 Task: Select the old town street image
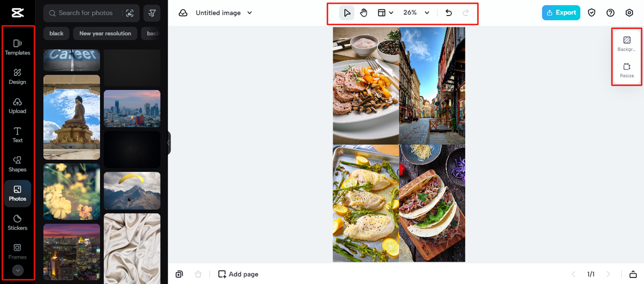tap(432, 85)
